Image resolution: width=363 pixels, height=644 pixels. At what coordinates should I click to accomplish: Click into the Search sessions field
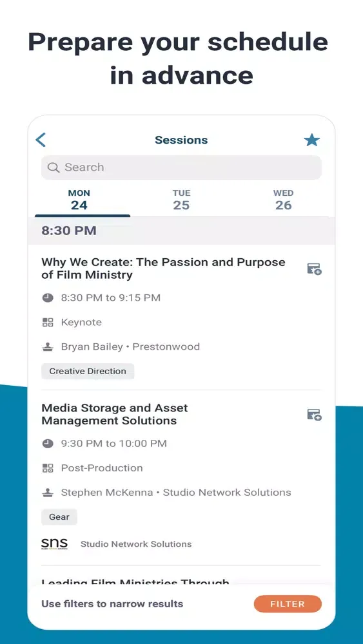click(181, 167)
